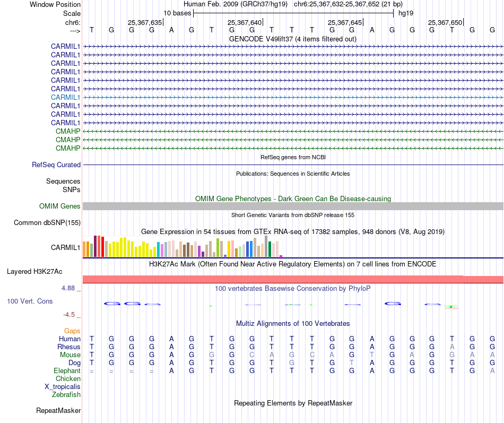Select the Zebrafish alignment row label
Image resolution: width=504 pixels, height=423 pixels.
[66, 394]
